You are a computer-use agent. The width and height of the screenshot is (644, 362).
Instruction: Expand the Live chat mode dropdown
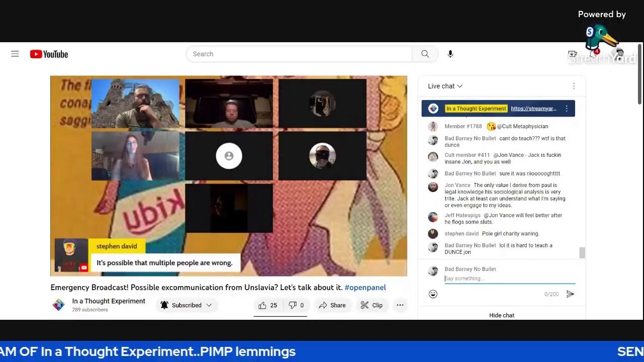click(x=445, y=86)
